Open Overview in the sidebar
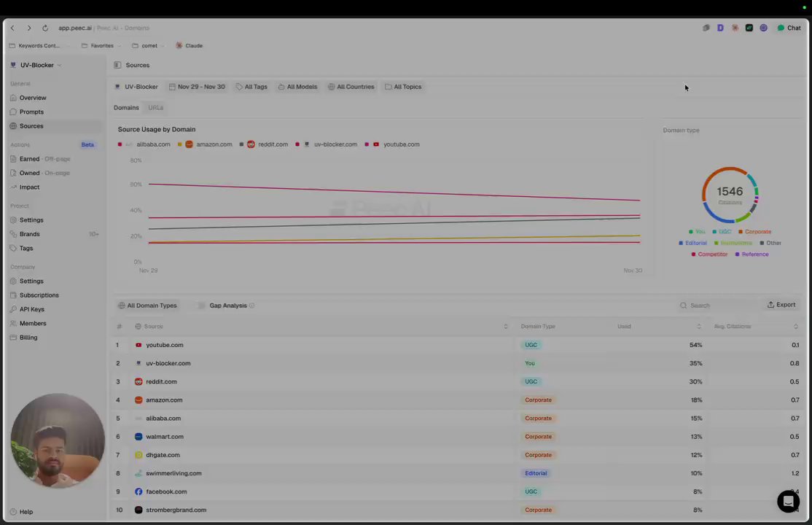Screen dimensions: 812x525 point(33,98)
